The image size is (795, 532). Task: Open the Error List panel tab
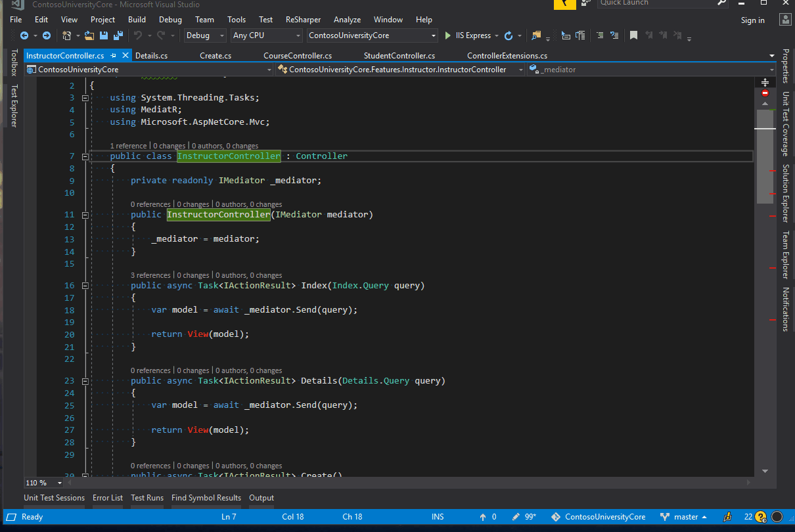[108, 498]
